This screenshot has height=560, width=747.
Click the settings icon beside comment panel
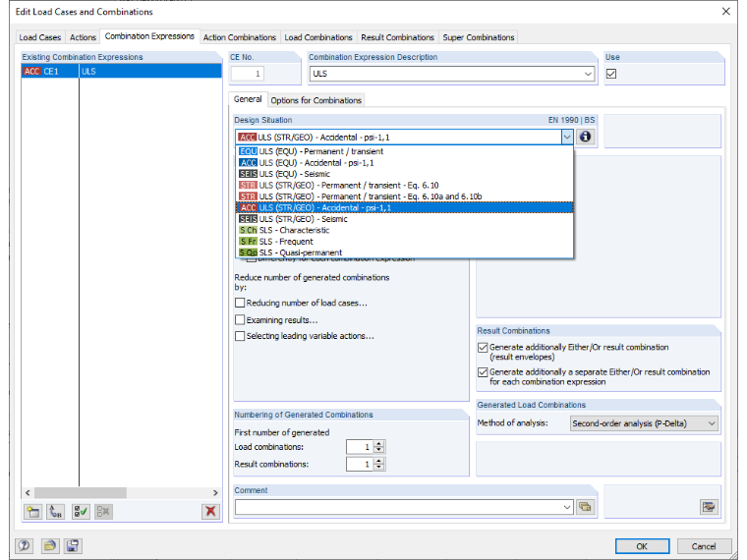(x=709, y=507)
